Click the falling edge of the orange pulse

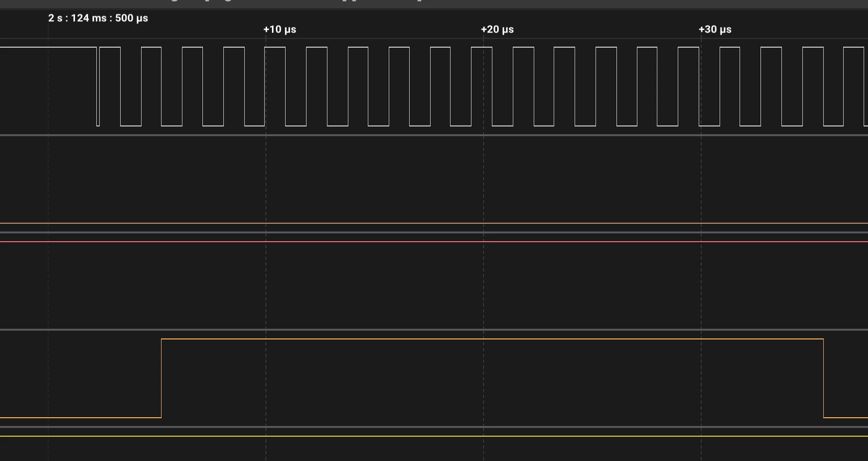point(823,378)
